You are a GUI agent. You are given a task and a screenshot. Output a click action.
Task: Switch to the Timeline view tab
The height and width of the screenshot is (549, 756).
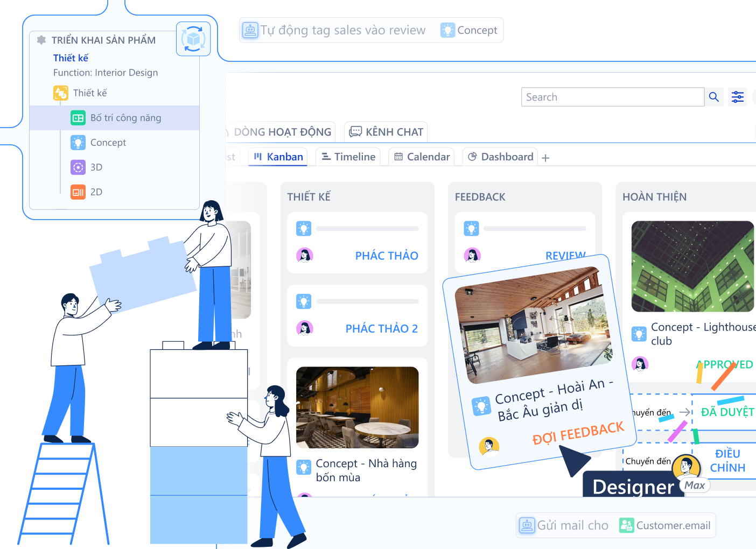(348, 157)
